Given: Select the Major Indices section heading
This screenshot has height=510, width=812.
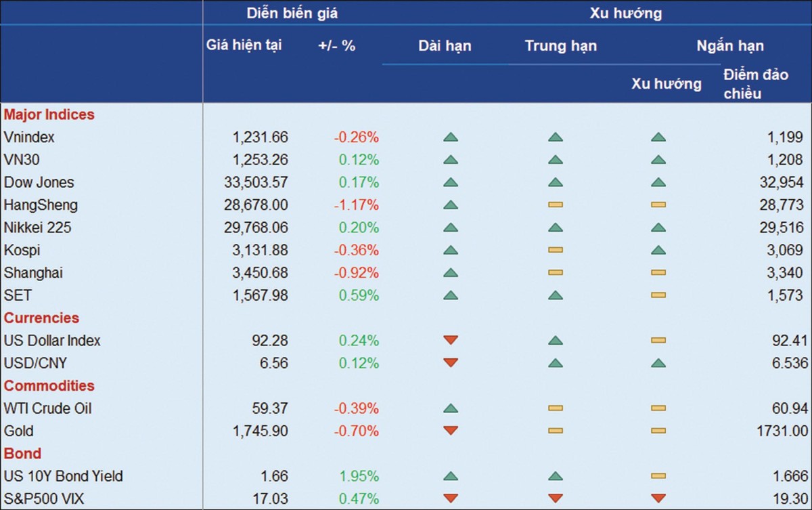Looking at the screenshot, I should tap(49, 114).
